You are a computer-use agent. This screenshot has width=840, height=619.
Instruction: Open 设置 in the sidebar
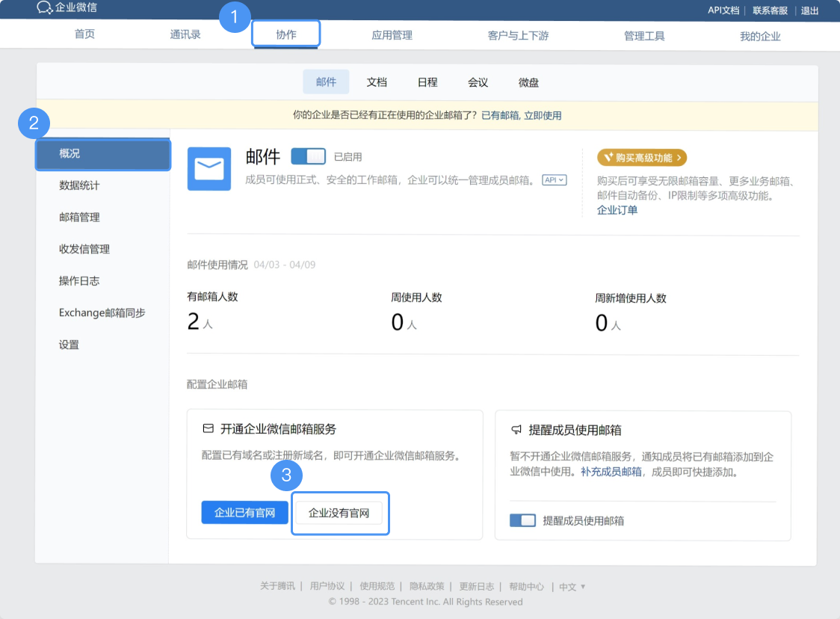click(x=69, y=345)
